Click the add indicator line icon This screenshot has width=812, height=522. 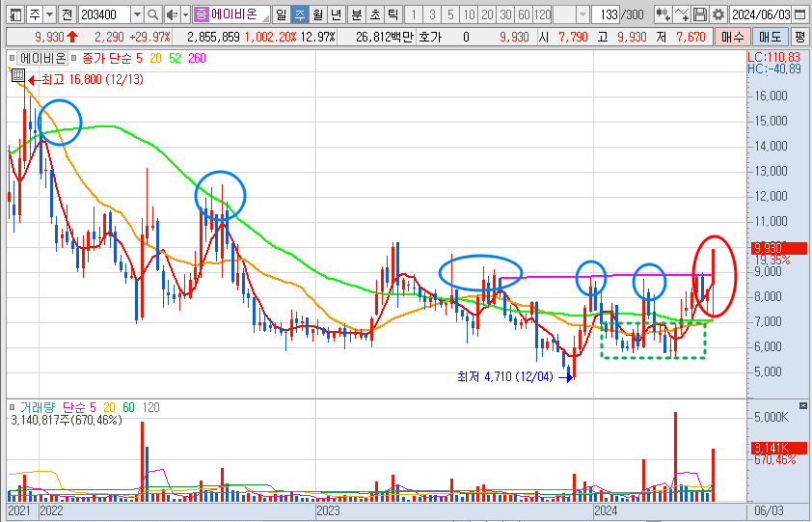(683, 14)
